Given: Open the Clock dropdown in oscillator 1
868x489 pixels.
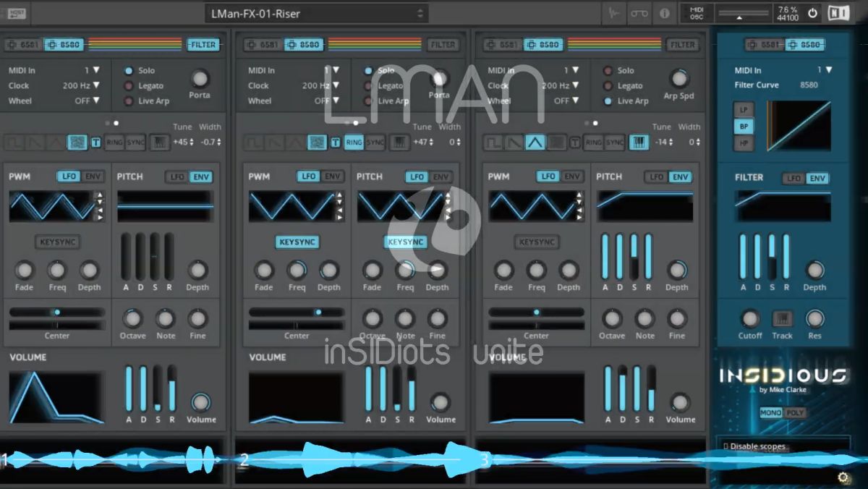Looking at the screenshot, I should point(81,85).
